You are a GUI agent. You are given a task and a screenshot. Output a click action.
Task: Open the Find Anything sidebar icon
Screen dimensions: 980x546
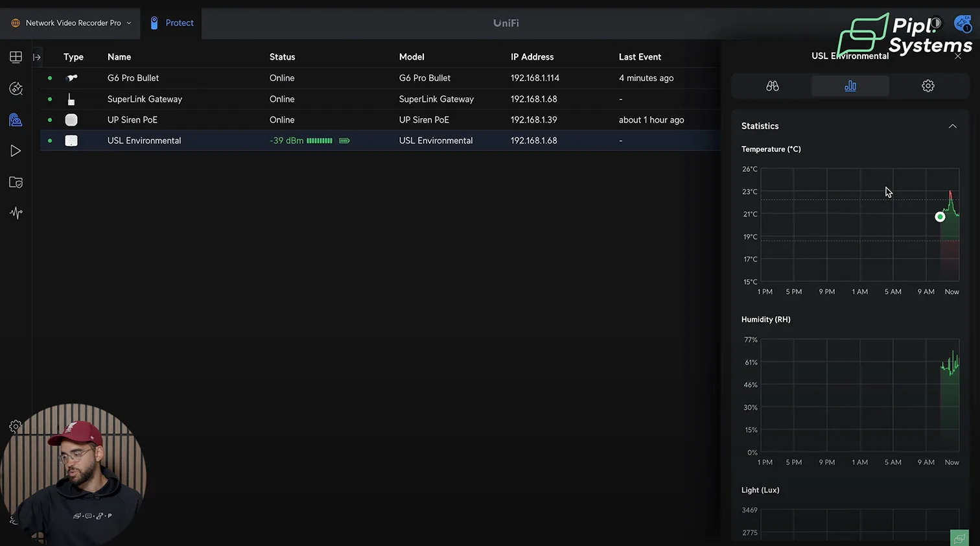click(x=16, y=88)
